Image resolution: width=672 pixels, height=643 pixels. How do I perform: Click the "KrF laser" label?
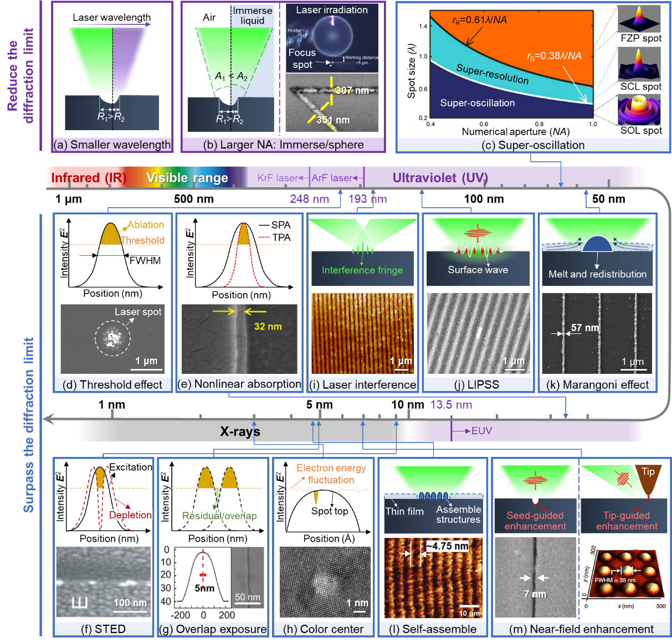(x=278, y=178)
